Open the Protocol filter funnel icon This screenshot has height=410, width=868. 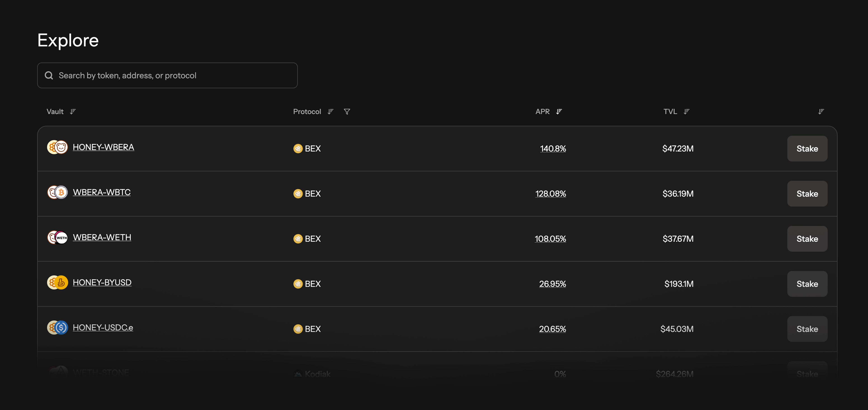[x=347, y=112]
